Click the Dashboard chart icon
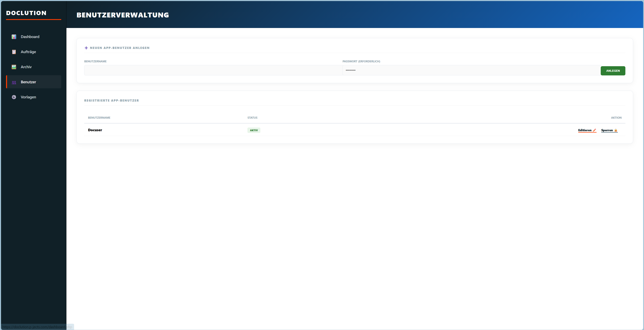 point(14,37)
